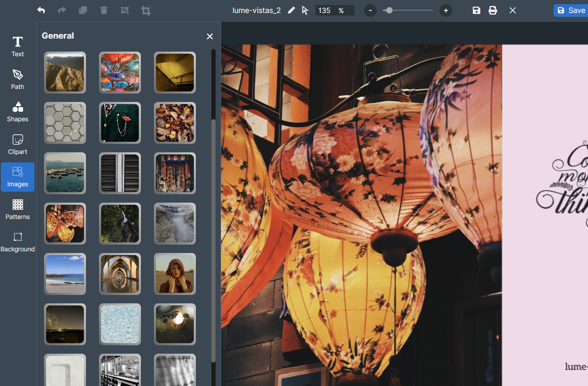Click the duplicate object icon
This screenshot has height=386, width=588.
[83, 10]
